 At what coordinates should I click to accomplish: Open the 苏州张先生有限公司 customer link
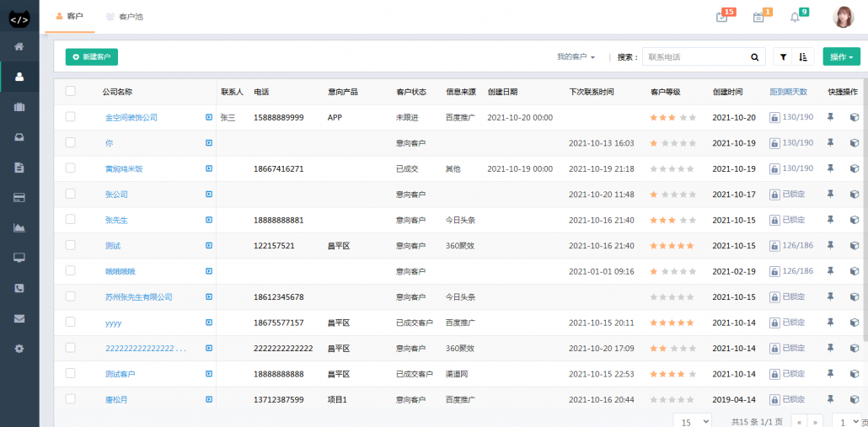click(139, 297)
